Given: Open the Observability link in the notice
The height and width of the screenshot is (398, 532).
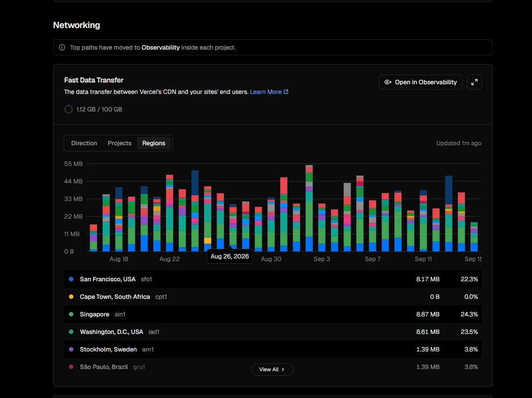Looking at the screenshot, I should tap(160, 47).
